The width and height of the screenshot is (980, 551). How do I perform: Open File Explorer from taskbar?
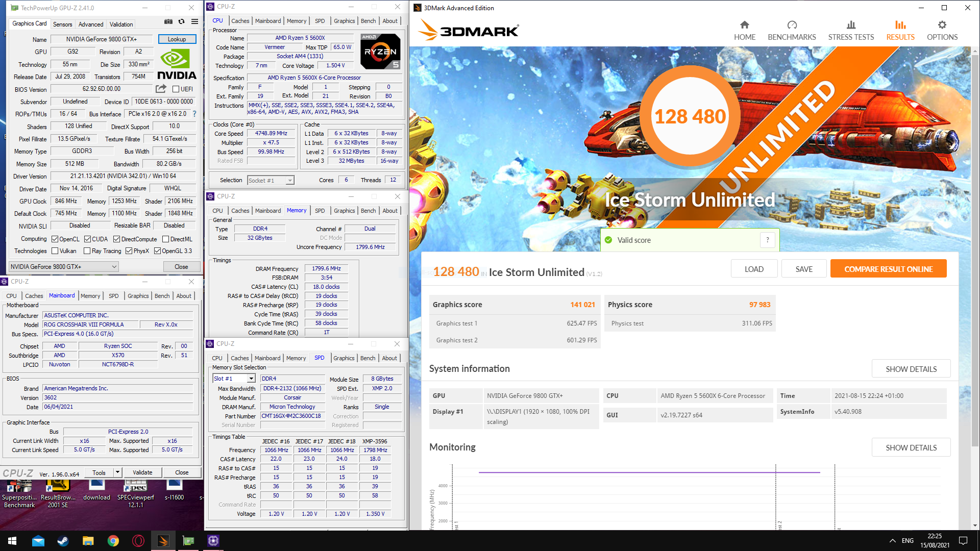coord(88,541)
